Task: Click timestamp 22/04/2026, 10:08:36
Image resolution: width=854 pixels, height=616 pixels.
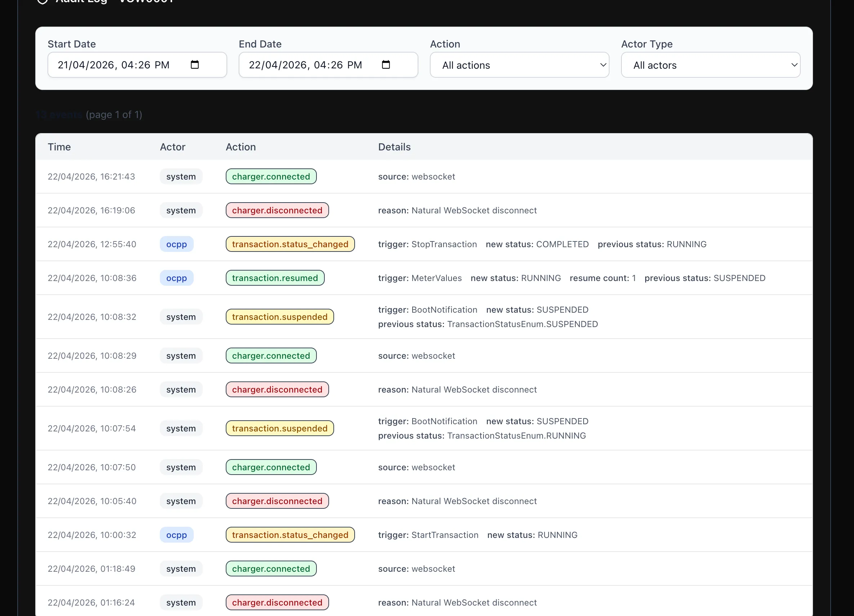Action: coord(92,278)
